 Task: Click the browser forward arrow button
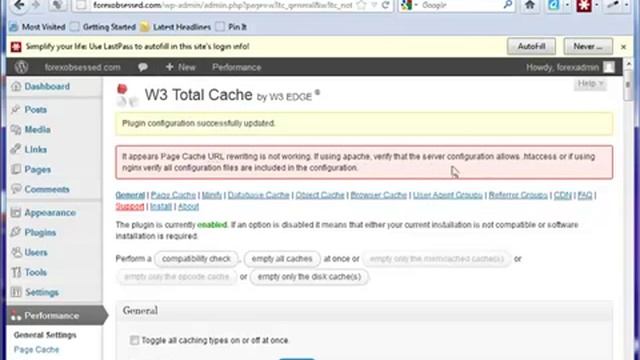click(36, 5)
